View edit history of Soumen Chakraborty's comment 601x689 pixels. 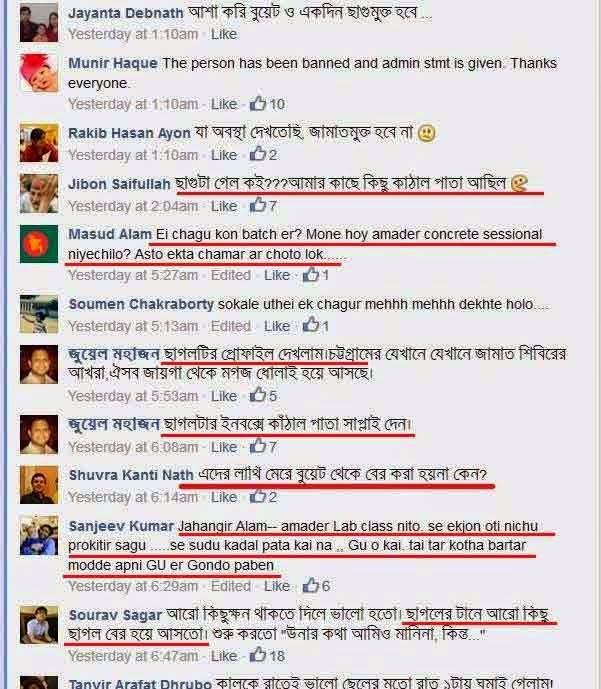(x=231, y=326)
